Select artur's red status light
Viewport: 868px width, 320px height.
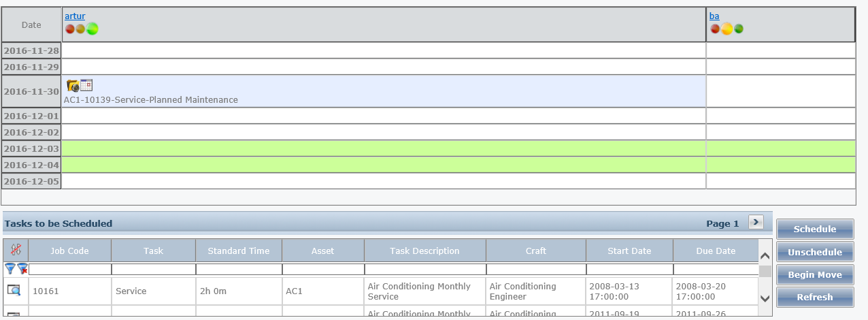(70, 29)
